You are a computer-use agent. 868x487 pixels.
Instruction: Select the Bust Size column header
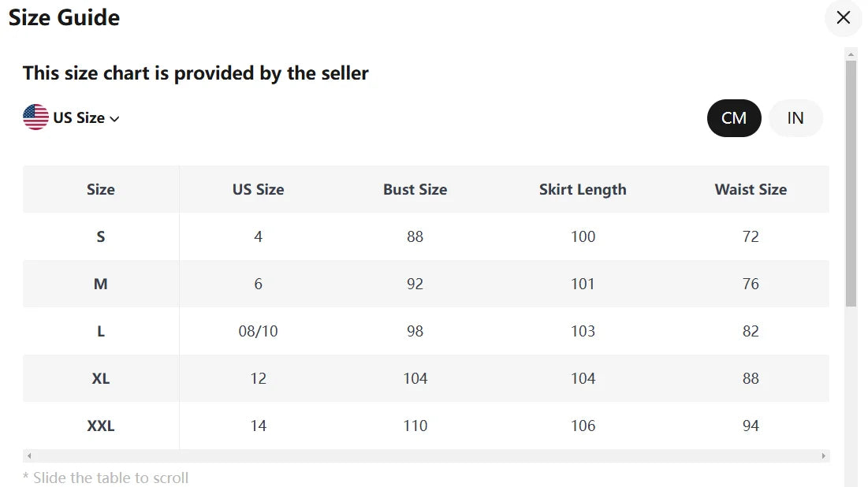click(415, 189)
